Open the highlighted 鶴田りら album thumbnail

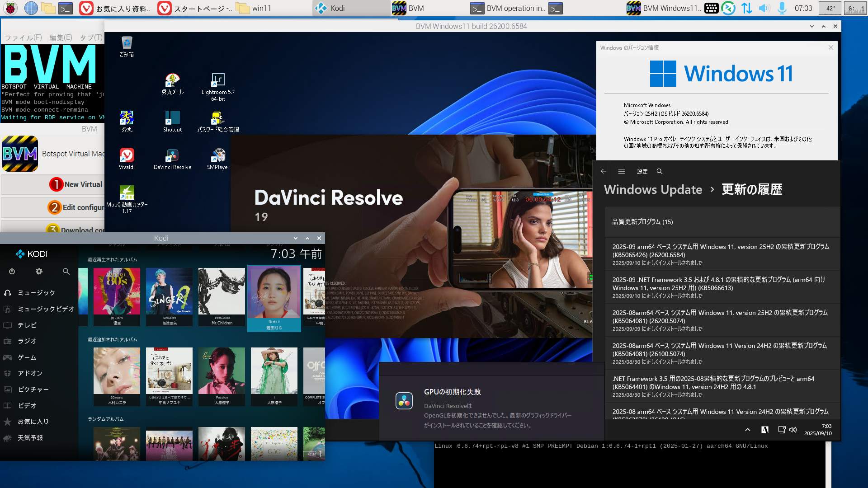tap(274, 298)
